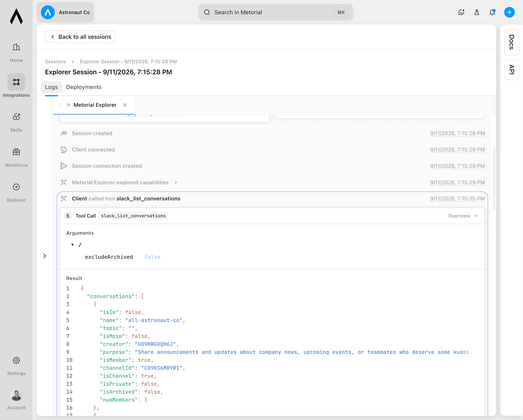Viewport: 523px width, 420px height.
Task: Switch to the Deployments tab
Action: [x=84, y=87]
